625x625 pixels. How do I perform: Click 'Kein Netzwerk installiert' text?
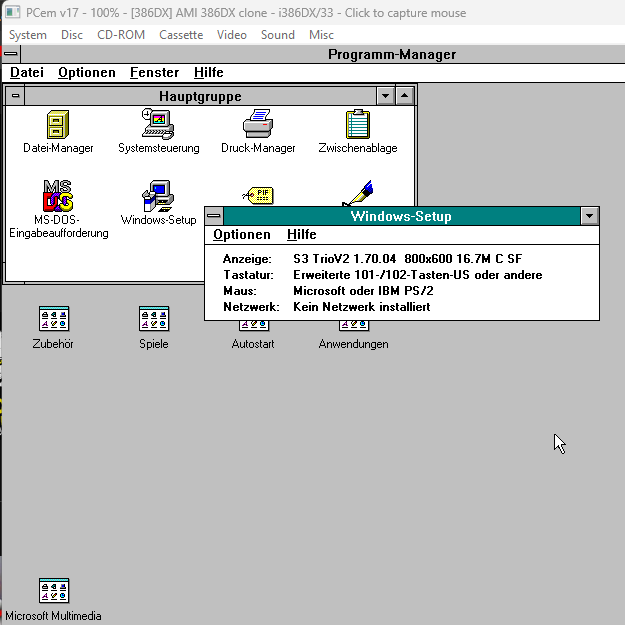(362, 307)
